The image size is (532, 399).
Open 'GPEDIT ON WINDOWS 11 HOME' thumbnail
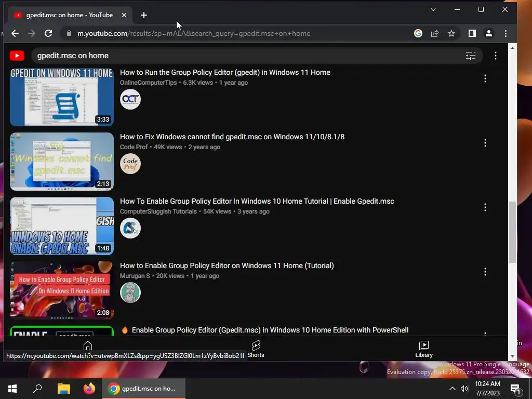(62, 97)
